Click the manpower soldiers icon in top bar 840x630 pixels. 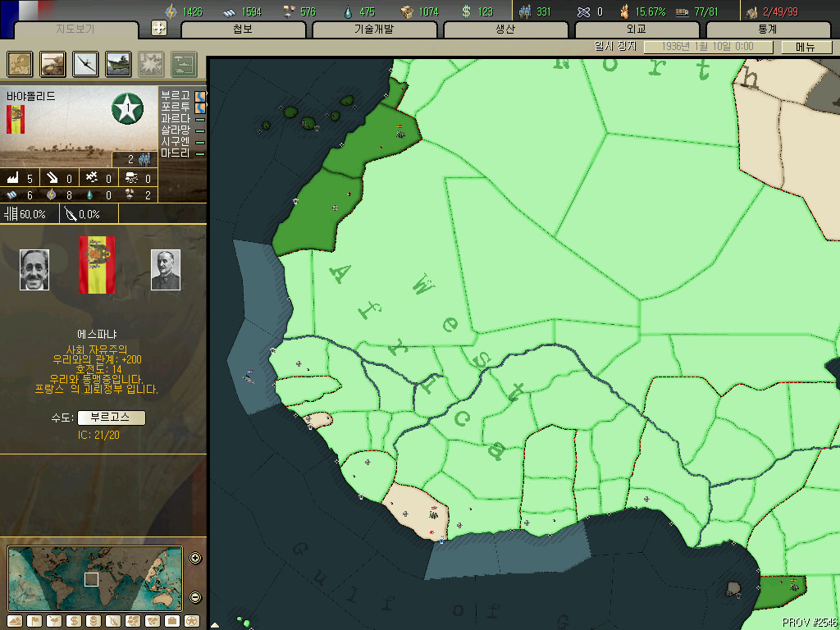pos(526,11)
